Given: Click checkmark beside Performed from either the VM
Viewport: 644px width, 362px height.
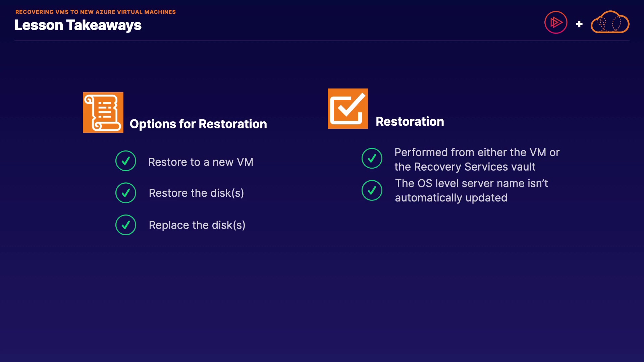Looking at the screenshot, I should point(372,158).
